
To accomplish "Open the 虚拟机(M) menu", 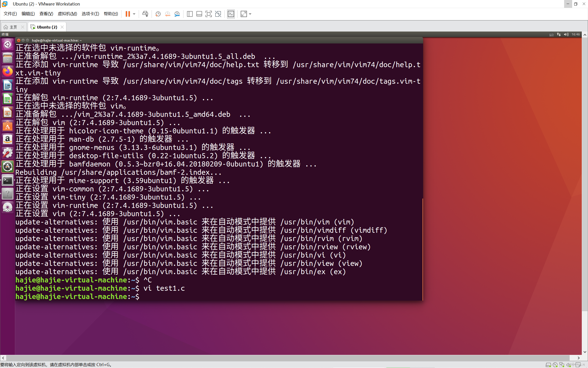I will tap(67, 14).
